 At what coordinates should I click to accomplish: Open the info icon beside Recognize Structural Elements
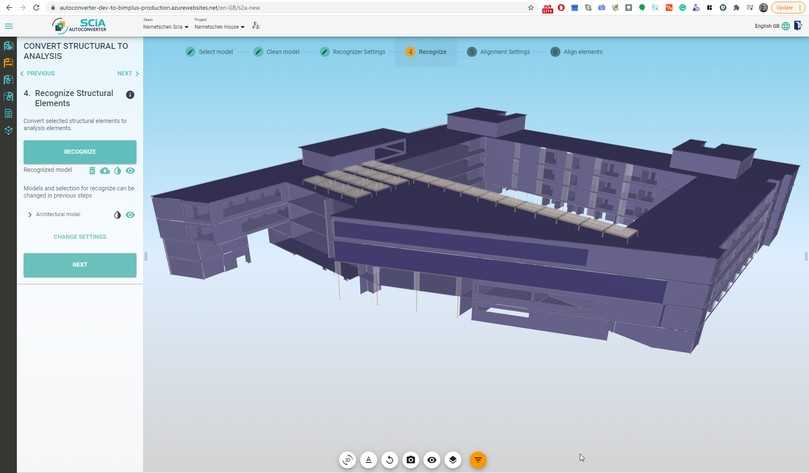[x=130, y=94]
